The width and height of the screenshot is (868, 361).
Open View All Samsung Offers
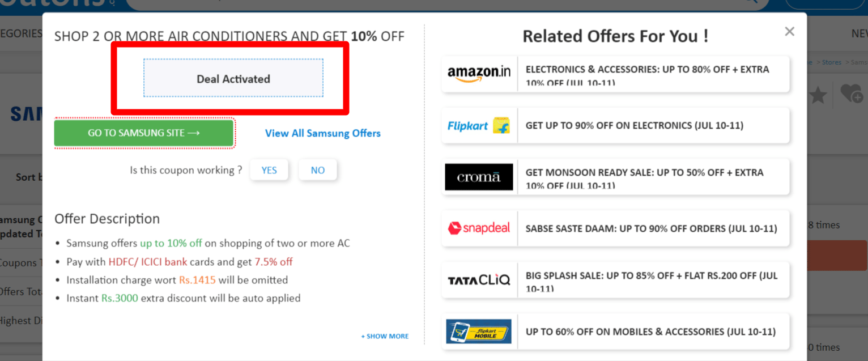click(322, 133)
